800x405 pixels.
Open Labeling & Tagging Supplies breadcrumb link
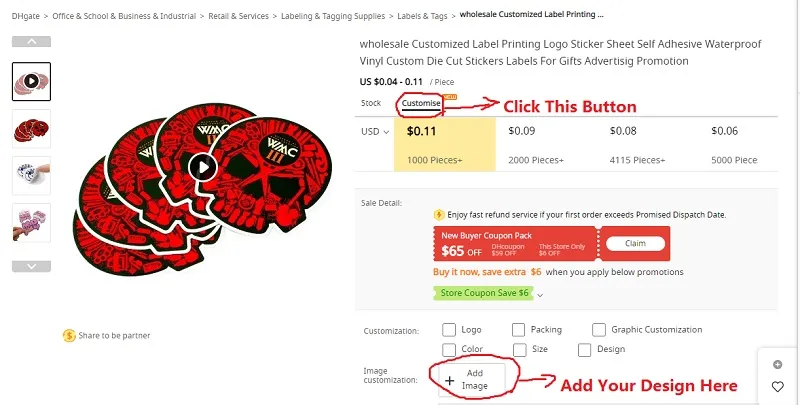(333, 16)
